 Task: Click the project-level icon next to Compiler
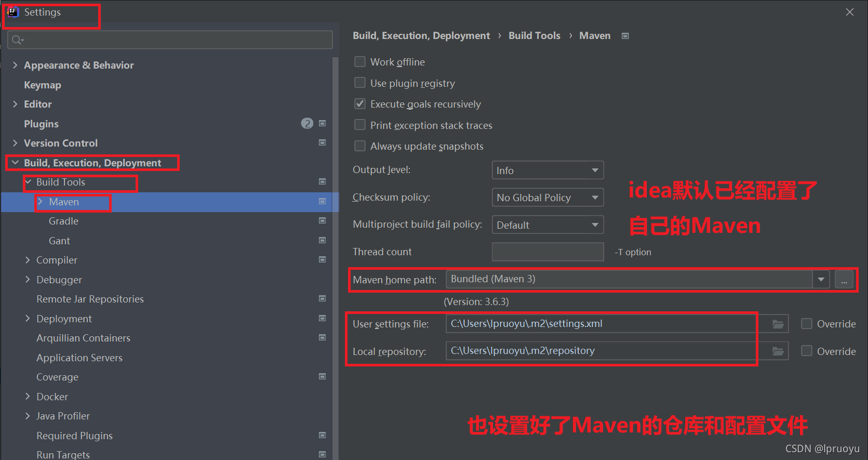[x=322, y=259]
